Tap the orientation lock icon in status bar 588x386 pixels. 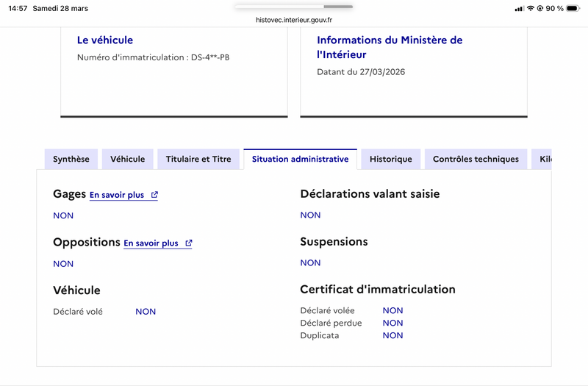click(540, 8)
